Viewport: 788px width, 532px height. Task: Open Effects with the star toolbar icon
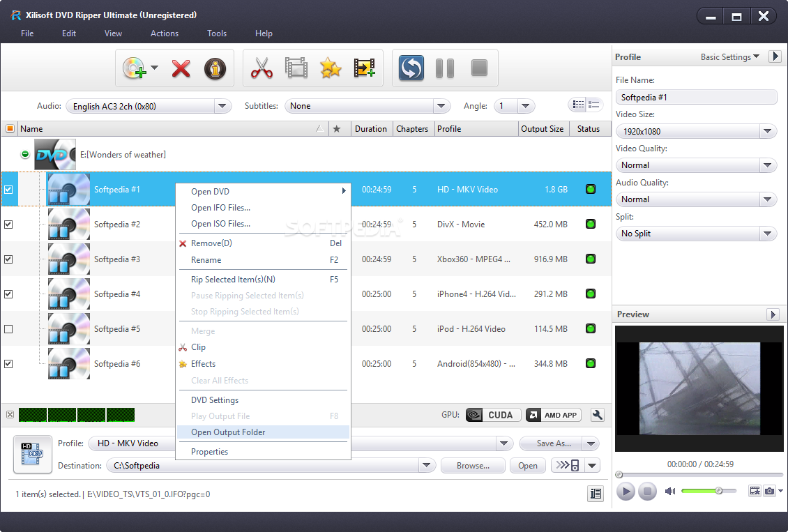(330, 68)
